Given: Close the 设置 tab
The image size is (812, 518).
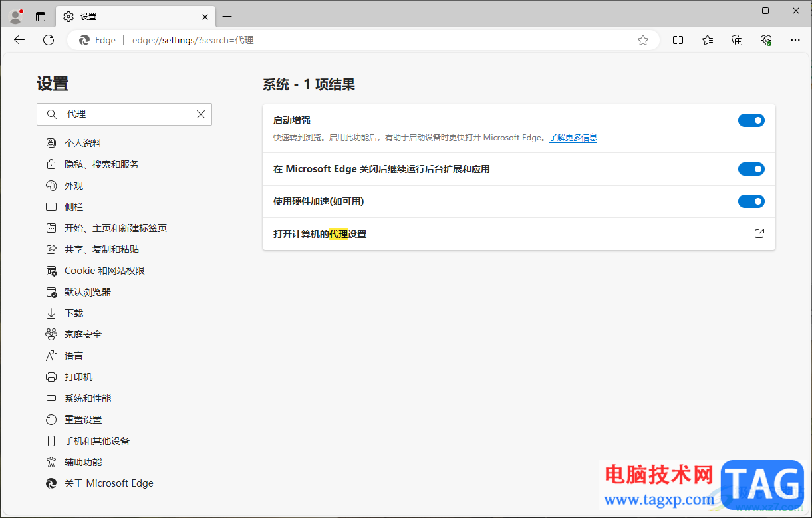Looking at the screenshot, I should [205, 17].
